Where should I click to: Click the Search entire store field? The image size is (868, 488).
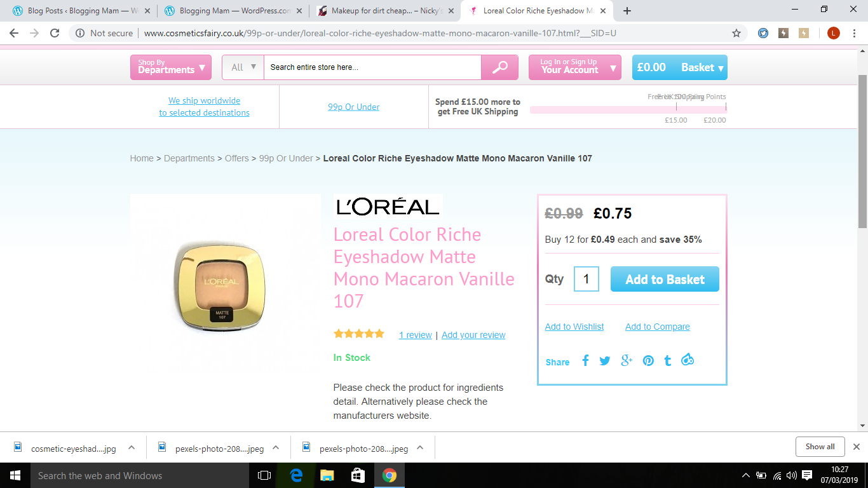(x=372, y=67)
